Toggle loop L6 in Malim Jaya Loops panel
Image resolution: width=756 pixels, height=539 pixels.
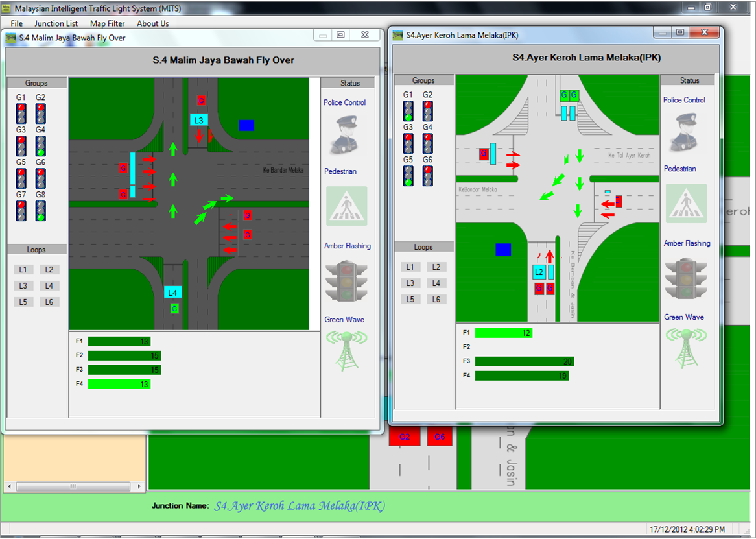click(49, 302)
